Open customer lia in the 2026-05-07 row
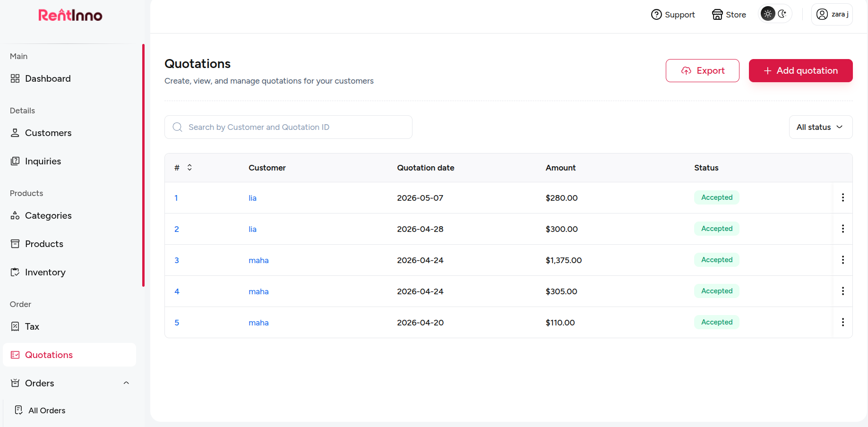Viewport: 868px width, 427px height. coord(253,198)
